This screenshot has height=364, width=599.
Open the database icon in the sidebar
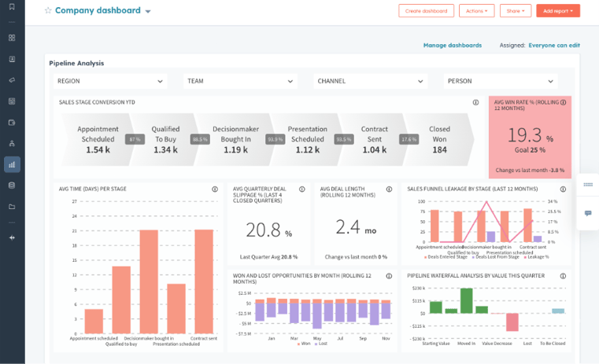tap(12, 186)
